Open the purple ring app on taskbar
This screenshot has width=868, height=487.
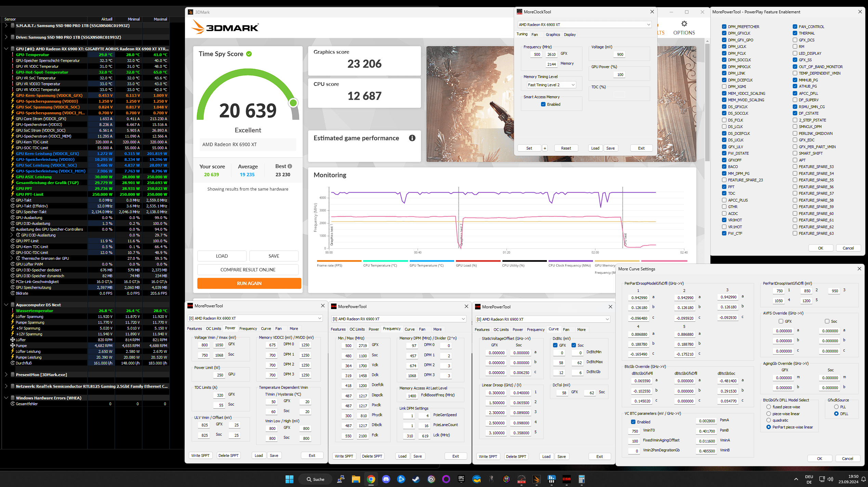[446, 479]
